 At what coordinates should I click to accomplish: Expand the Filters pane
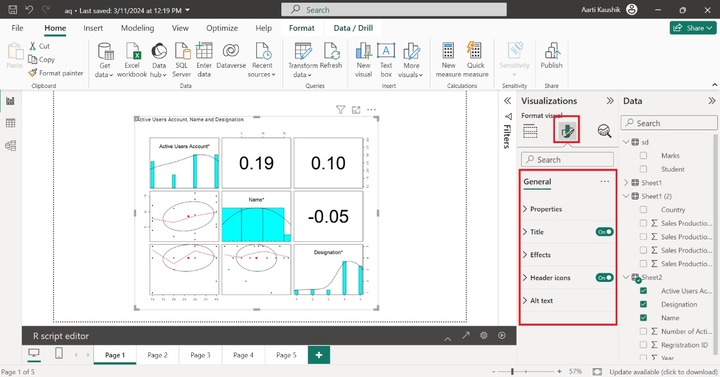coord(507,101)
